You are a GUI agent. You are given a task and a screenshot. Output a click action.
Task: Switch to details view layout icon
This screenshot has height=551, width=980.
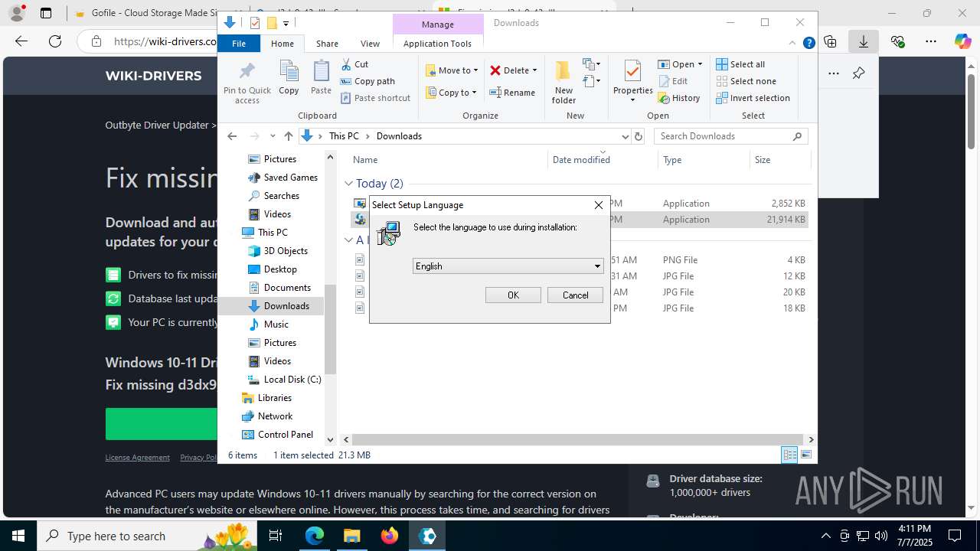(x=789, y=455)
